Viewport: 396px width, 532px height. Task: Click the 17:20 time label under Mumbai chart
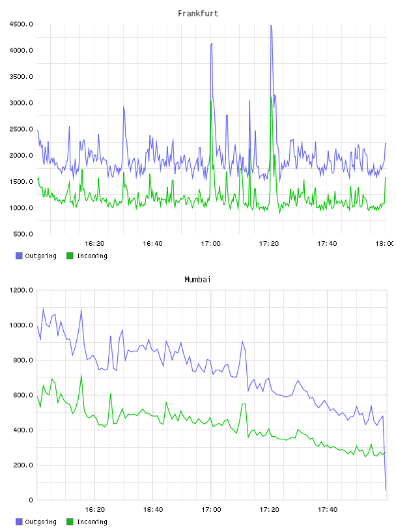(269, 510)
